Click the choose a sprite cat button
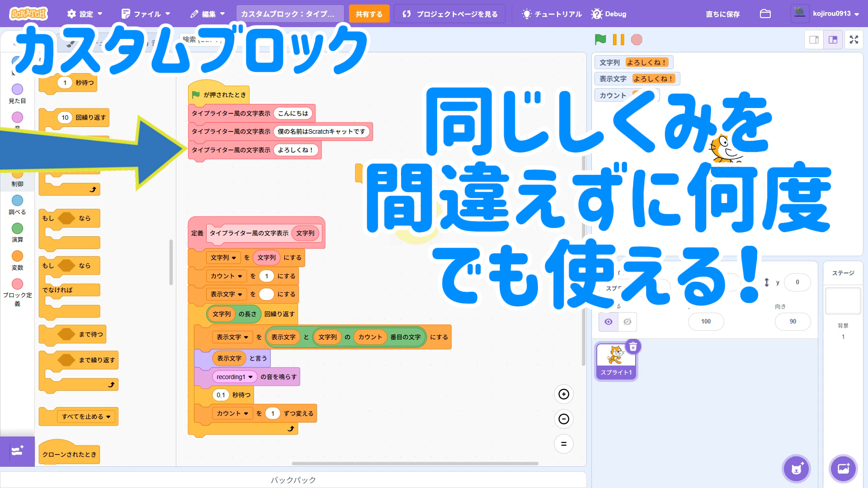 click(796, 469)
